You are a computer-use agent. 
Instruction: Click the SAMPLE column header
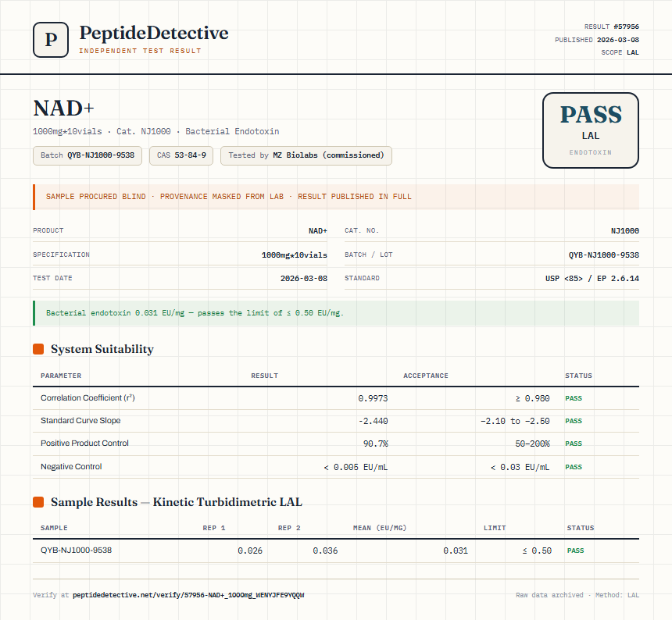pyautogui.click(x=54, y=528)
